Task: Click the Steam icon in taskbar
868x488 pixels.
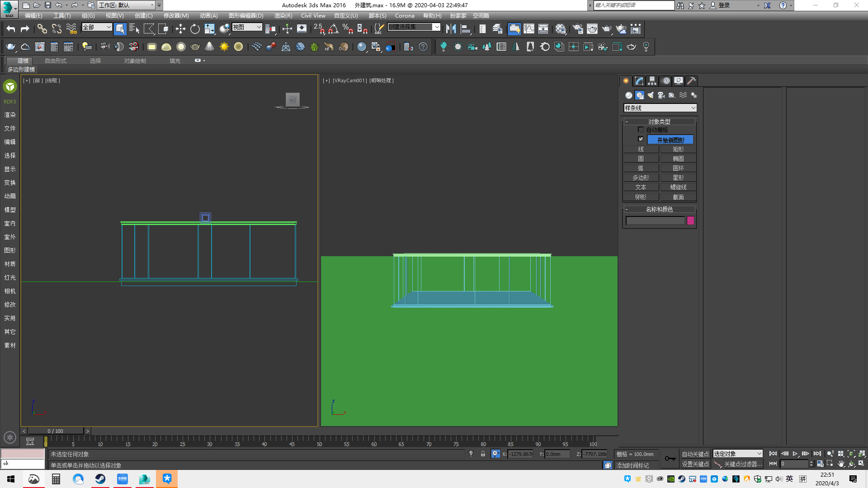Action: (100, 479)
